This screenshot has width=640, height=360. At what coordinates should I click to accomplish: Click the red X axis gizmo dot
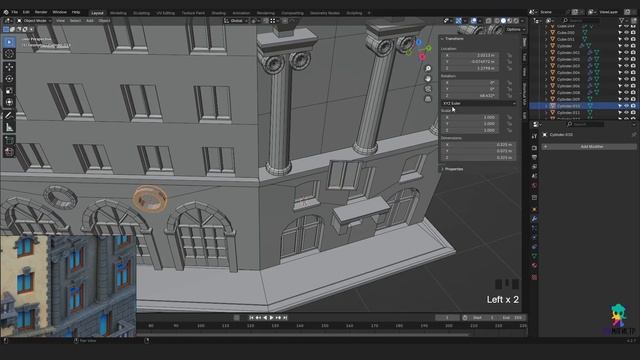tap(422, 57)
